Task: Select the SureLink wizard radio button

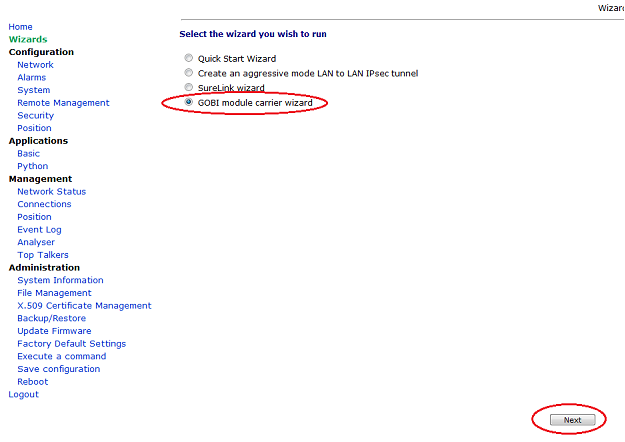Action: coord(189,88)
